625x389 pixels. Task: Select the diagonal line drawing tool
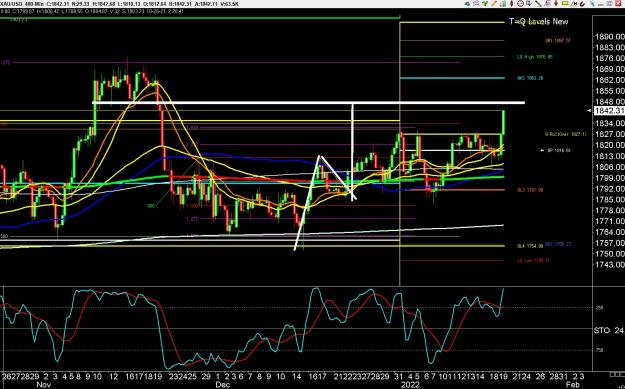click(538, 4)
